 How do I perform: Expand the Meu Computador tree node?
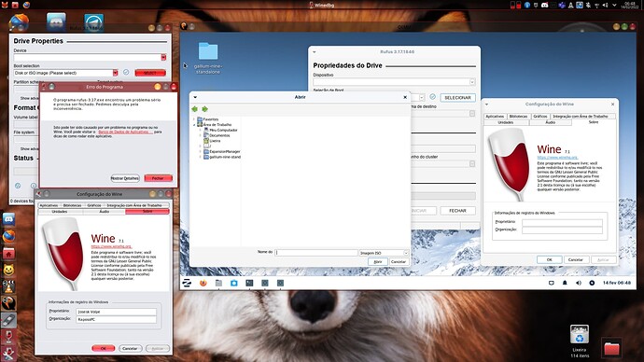pos(200,130)
